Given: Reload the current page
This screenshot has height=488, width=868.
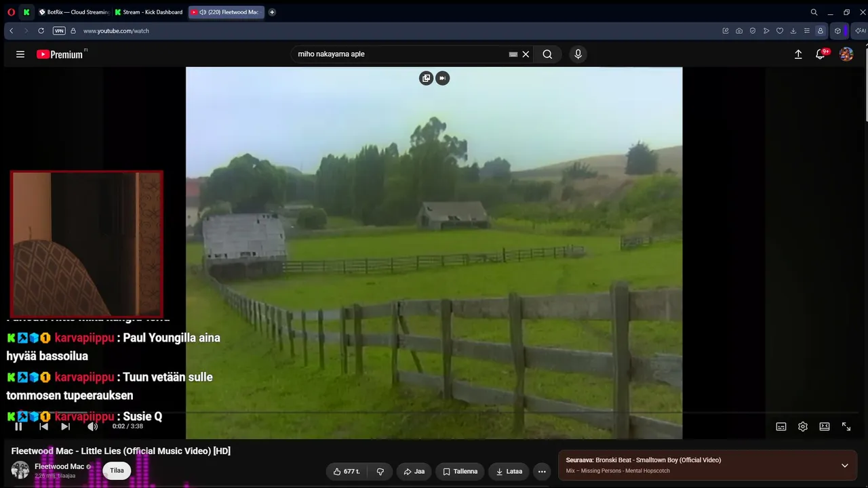Looking at the screenshot, I should pyautogui.click(x=41, y=30).
